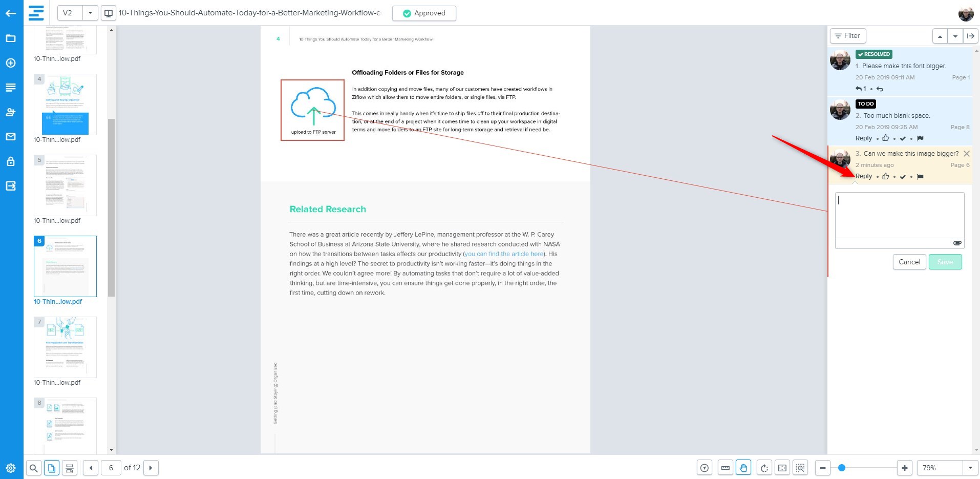The height and width of the screenshot is (479, 980).
Task: Click the attachment paperclip in reply box
Action: tap(957, 243)
